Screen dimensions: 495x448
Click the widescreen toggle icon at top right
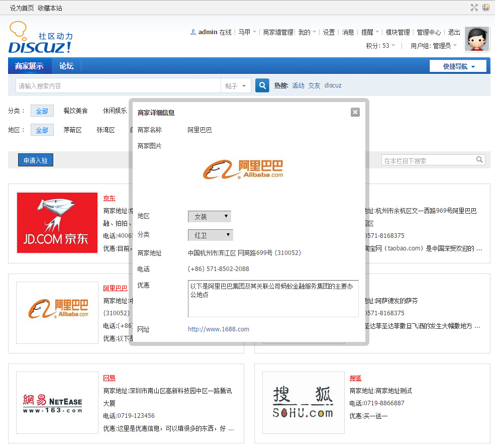[474, 8]
